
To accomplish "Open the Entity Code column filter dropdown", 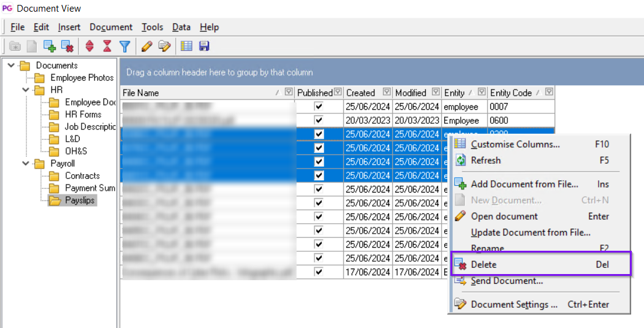I will coord(549,93).
